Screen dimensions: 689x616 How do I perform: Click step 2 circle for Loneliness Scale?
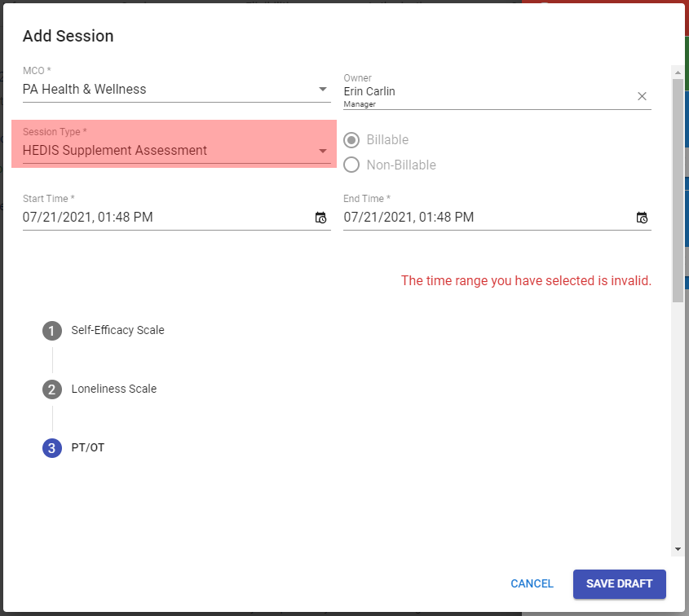(x=52, y=389)
